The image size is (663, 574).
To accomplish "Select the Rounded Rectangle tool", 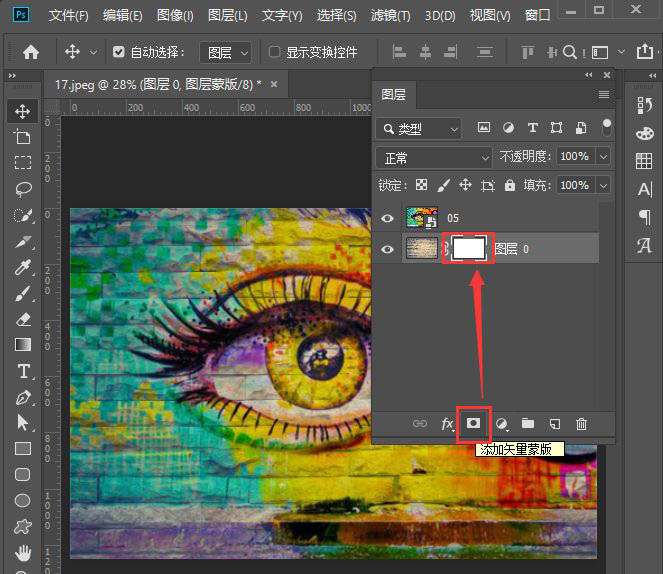I will click(x=22, y=474).
